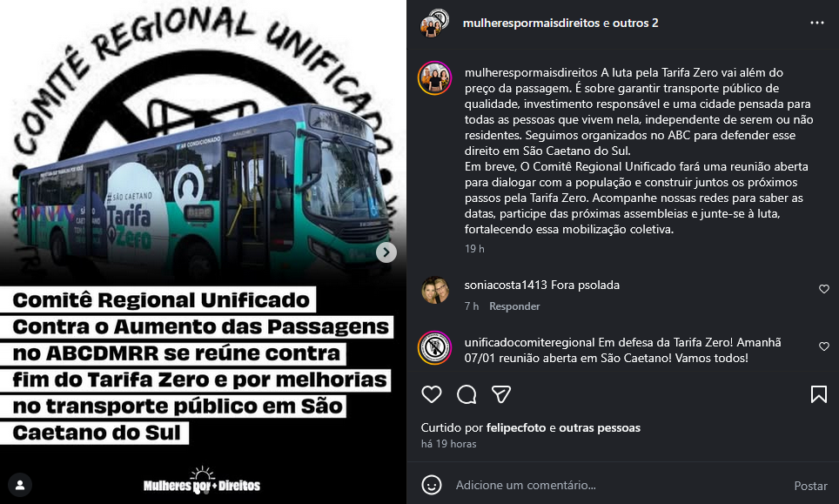Open mulheresporrmaisdireitos profile in header

531,23
